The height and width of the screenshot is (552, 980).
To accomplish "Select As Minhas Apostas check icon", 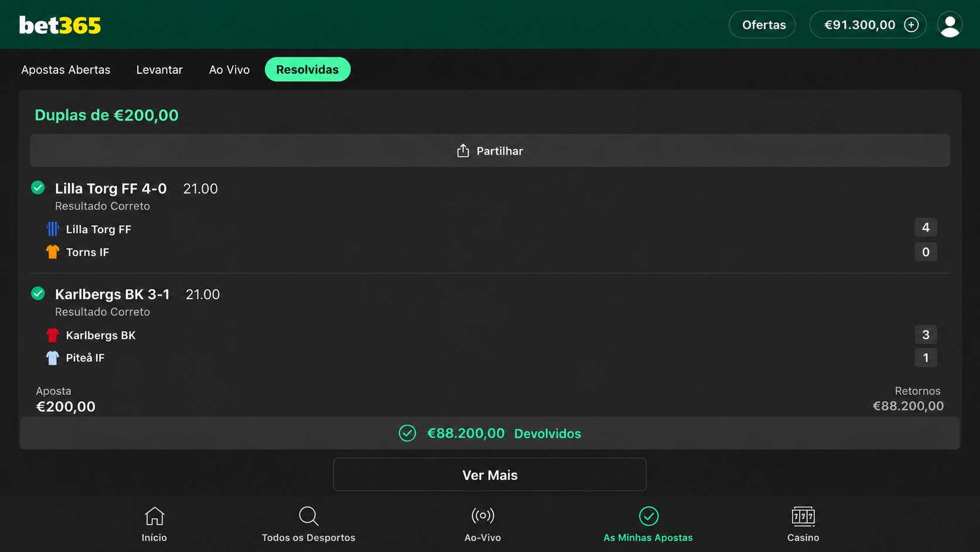I will (x=648, y=516).
